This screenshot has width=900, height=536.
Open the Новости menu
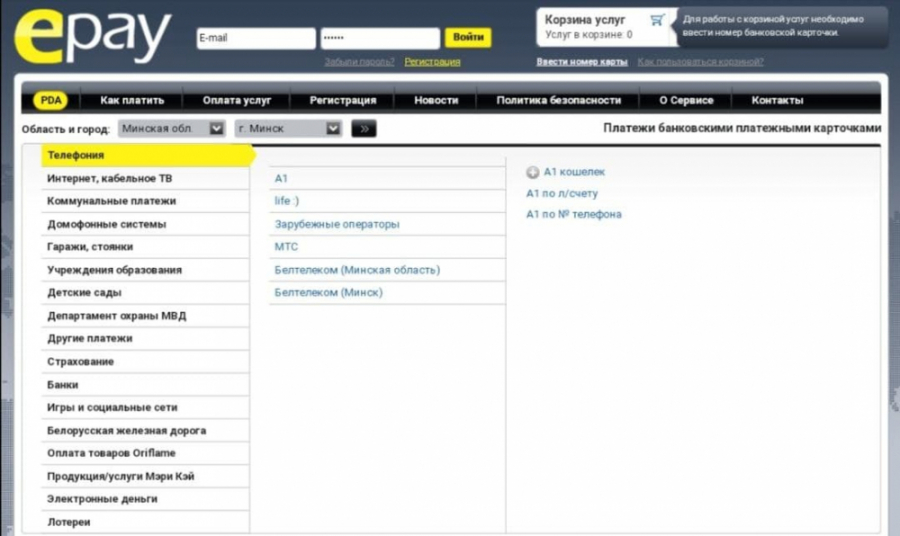point(436,100)
